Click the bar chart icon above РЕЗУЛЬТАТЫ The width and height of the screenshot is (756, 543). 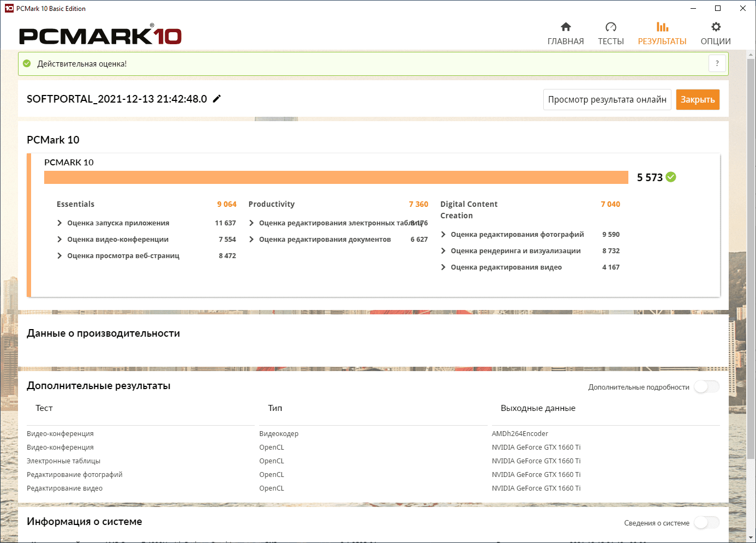click(x=662, y=27)
